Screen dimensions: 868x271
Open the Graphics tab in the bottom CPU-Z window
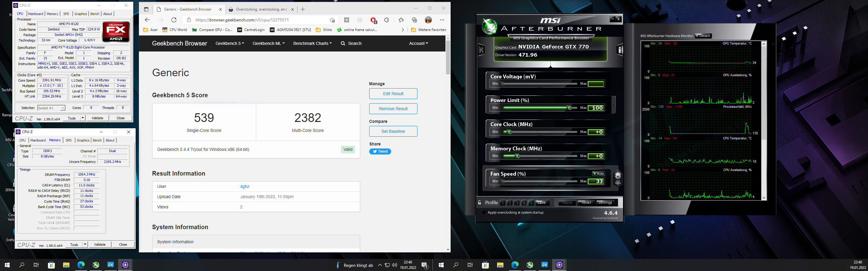[x=83, y=140]
